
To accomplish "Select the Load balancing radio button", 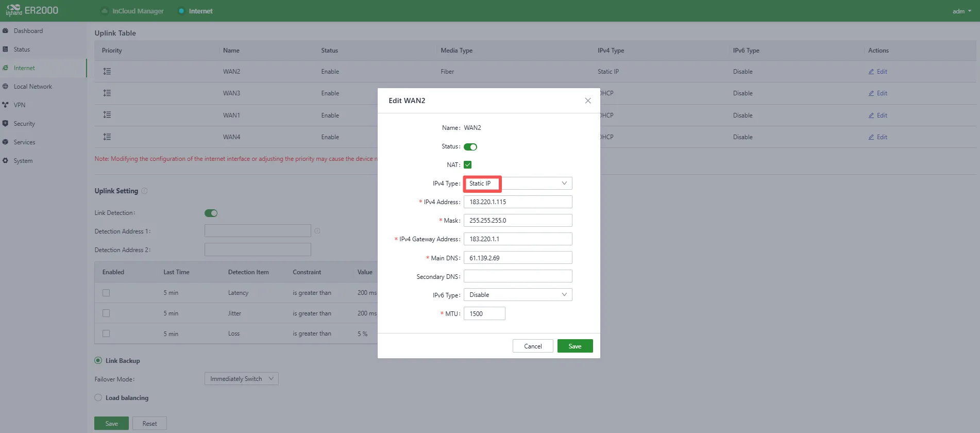I will point(98,398).
